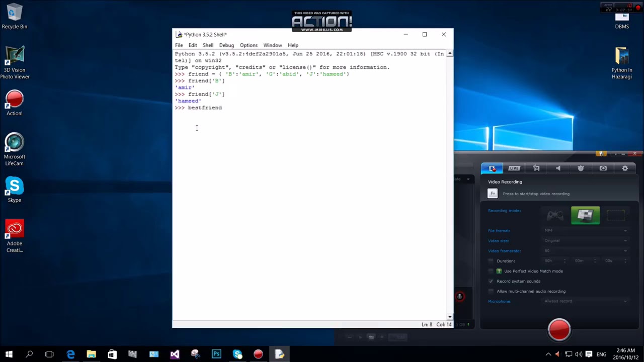Open the Help menu in Python Shell
This screenshot has height=362, width=644.
point(293,45)
